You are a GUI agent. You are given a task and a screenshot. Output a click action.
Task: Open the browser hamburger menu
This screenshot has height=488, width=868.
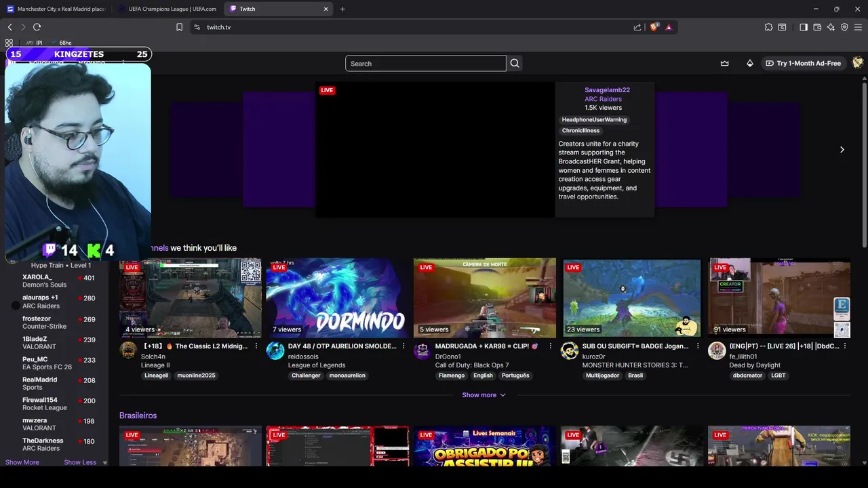point(858,27)
